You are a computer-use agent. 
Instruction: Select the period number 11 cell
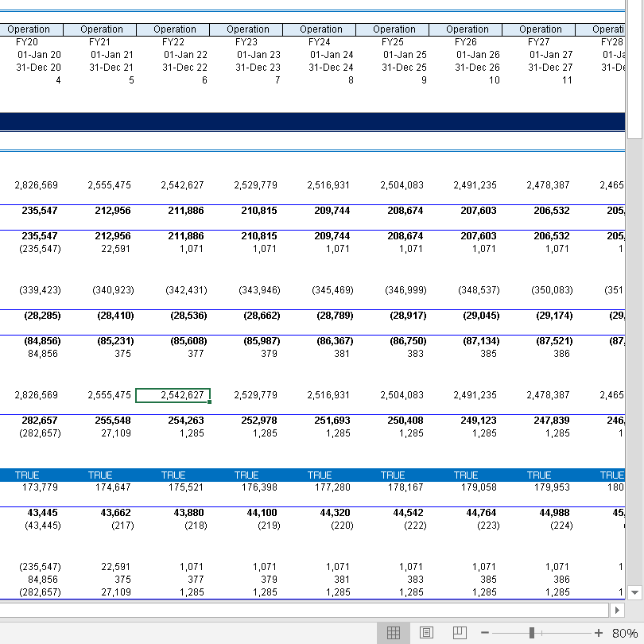coord(567,80)
